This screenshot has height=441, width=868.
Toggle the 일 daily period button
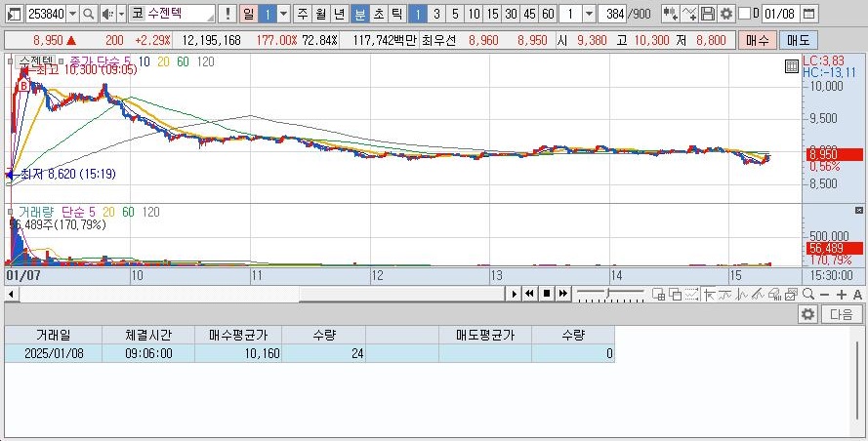[x=248, y=14]
